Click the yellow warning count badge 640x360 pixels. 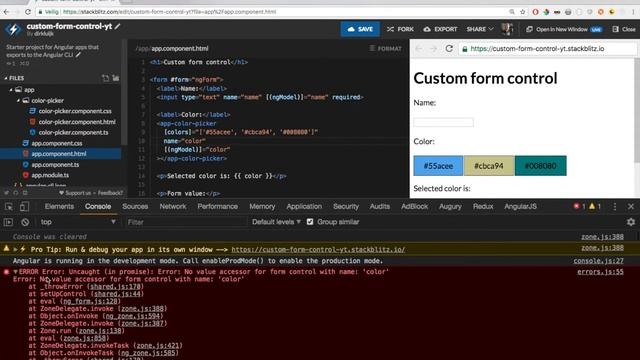point(595,207)
